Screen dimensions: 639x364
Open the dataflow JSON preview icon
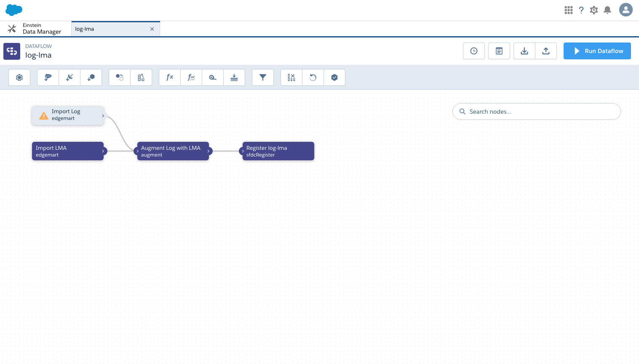coord(499,51)
